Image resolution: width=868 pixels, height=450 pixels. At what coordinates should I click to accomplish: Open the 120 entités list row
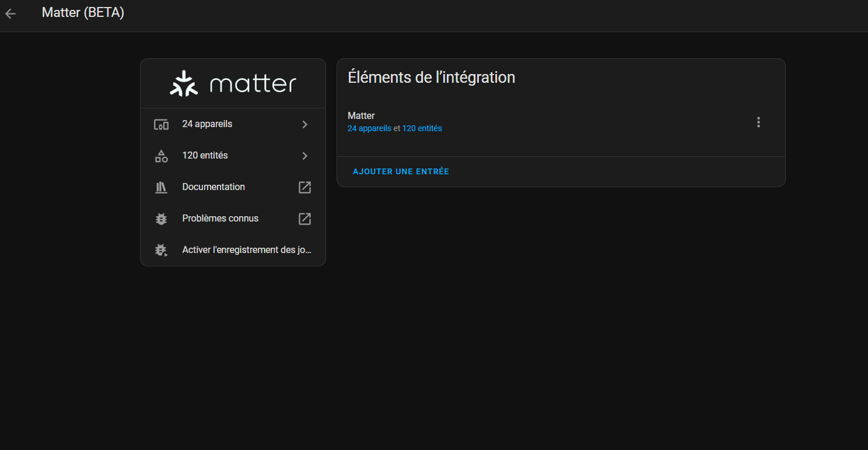pyautogui.click(x=233, y=156)
